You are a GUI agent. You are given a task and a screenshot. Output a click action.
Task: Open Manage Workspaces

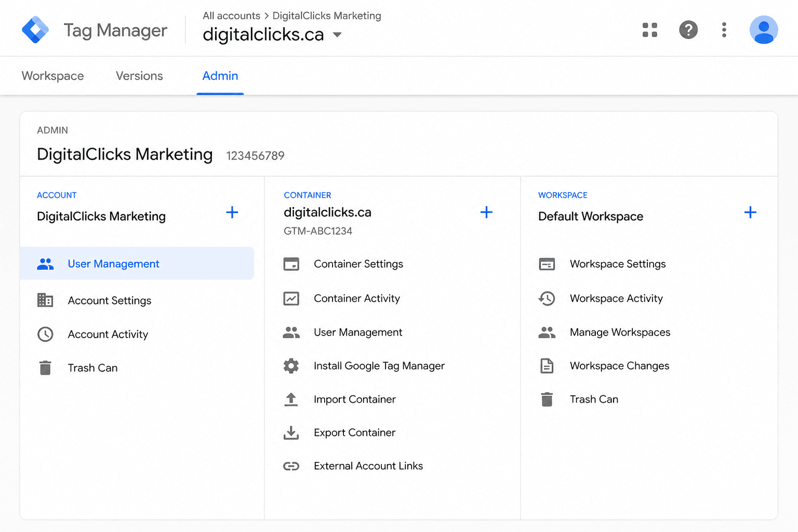(620, 332)
